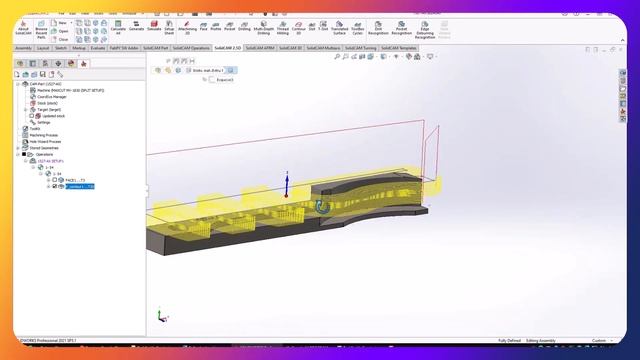Open Pocket Recognition tool
Viewport: 640px width, 360px height.
(x=401, y=28)
